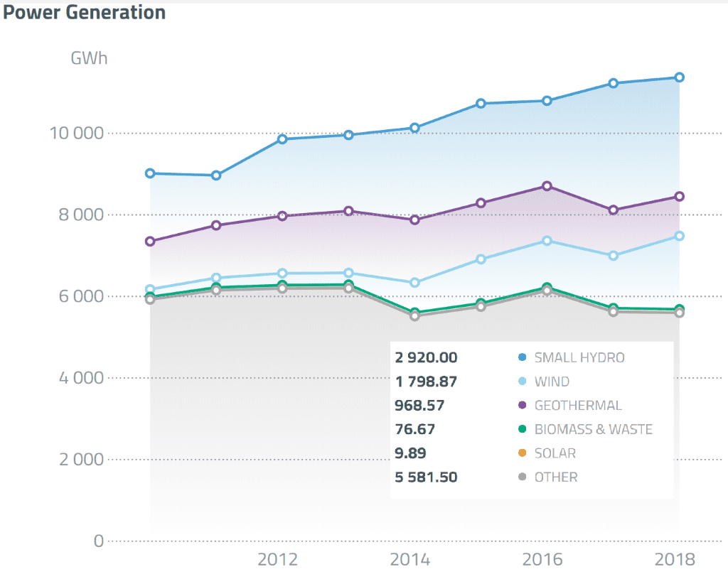
Task: Expand the tooltip value 2 920.00 entry
Action: [x=425, y=358]
